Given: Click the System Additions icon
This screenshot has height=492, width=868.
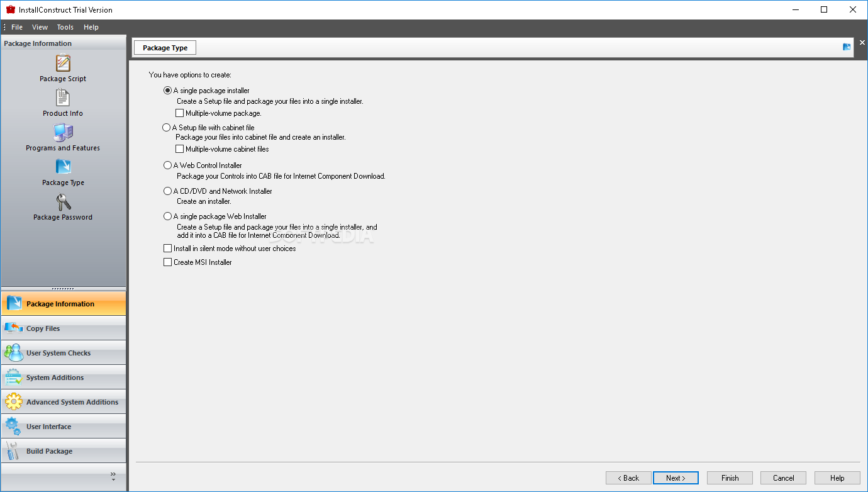Looking at the screenshot, I should (x=14, y=377).
